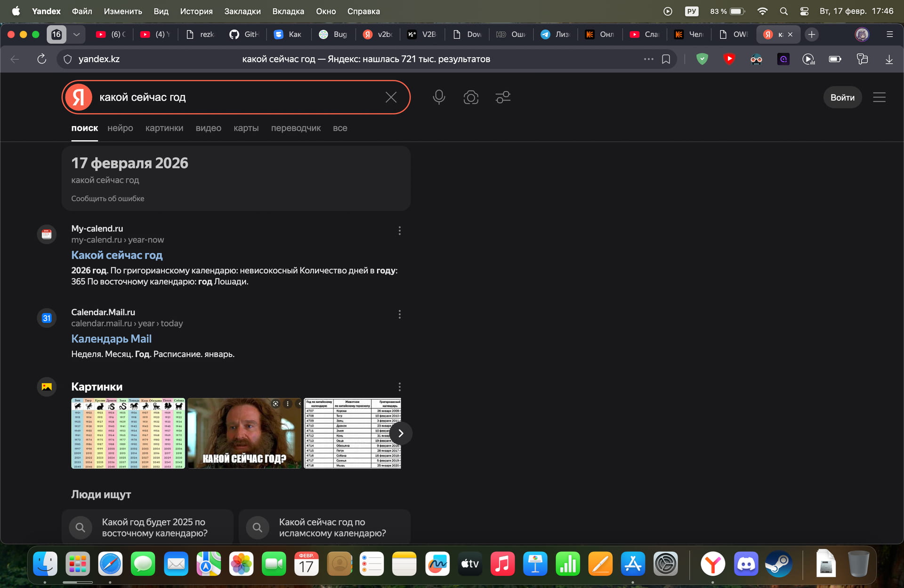
Task: Open Discord from the dock
Action: click(745, 564)
